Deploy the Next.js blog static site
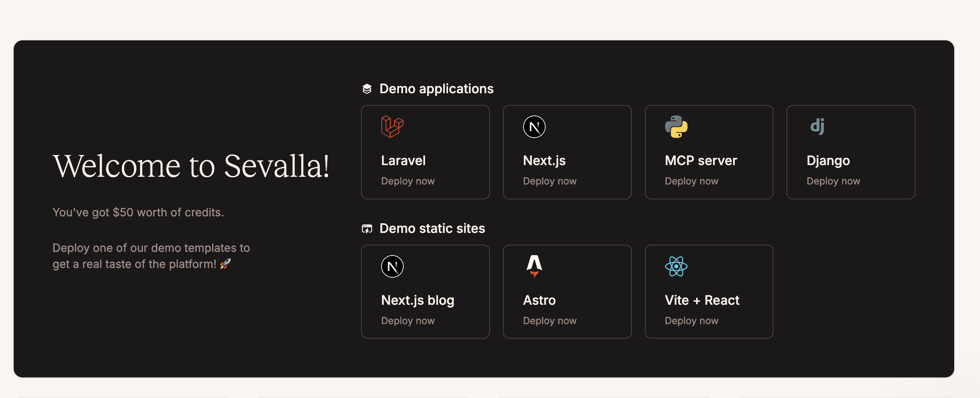980x398 pixels. tap(408, 321)
